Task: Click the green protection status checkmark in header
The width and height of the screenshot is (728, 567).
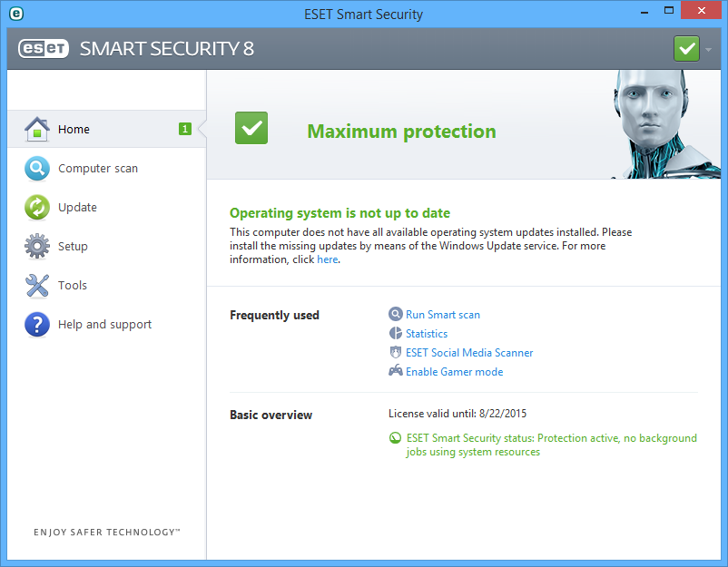Action: click(x=686, y=48)
